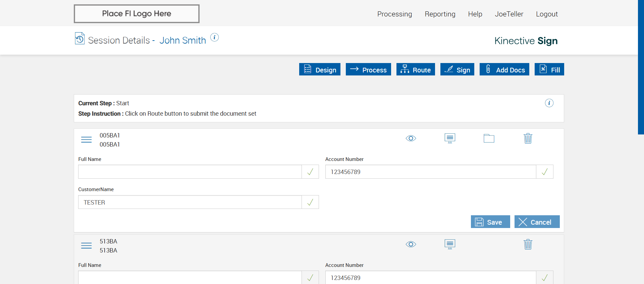Click the Current Step info icon
644x284 pixels.
point(549,103)
